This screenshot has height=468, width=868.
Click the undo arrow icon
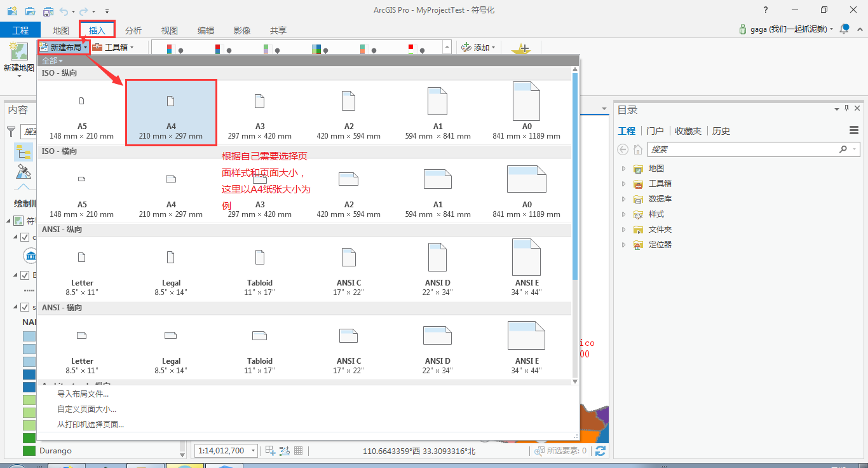64,11
